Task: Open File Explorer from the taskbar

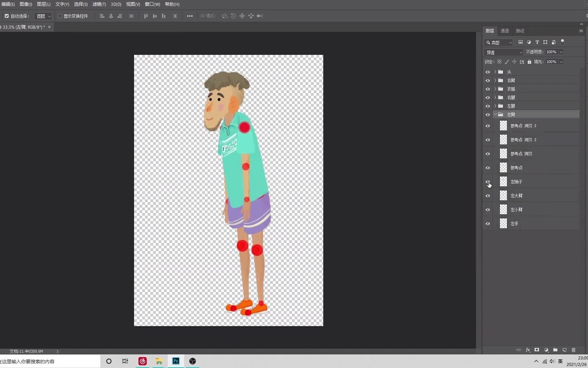Action: pyautogui.click(x=159, y=361)
